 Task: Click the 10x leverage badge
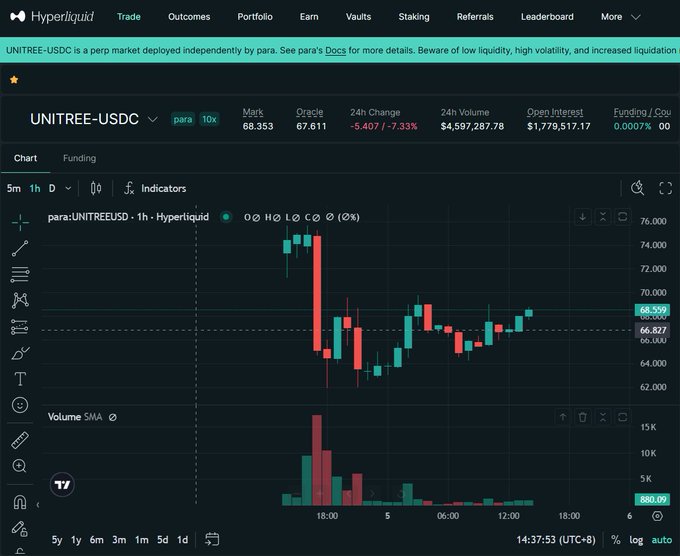(209, 119)
